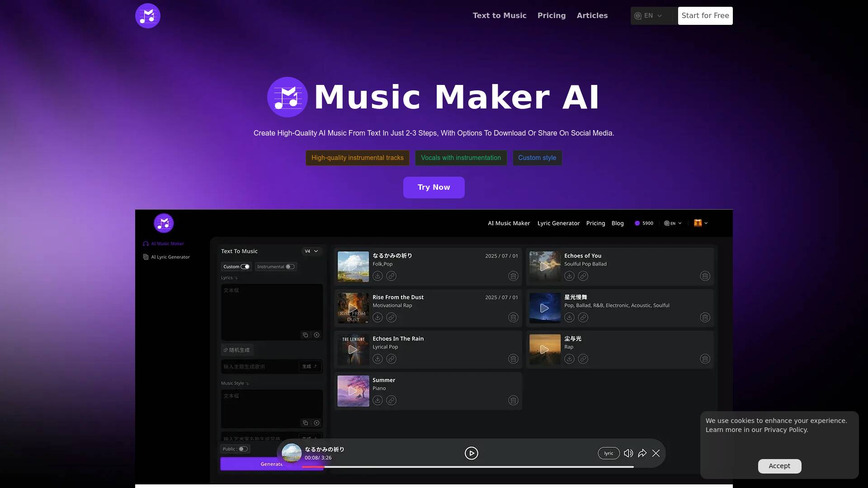The image size is (868, 488).
Task: Download Echoes of You track
Action: [x=569, y=276]
